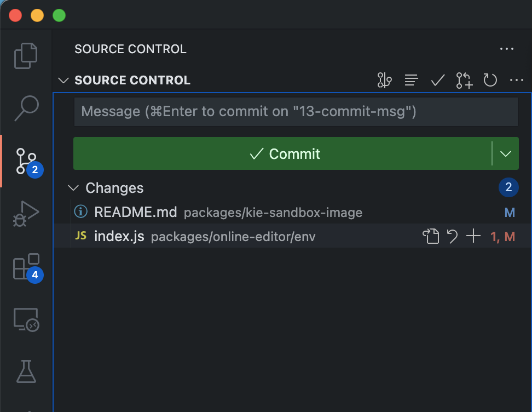Collapse the SOURCE CONTROL section header
Image resolution: width=532 pixels, height=412 pixels.
pos(63,80)
